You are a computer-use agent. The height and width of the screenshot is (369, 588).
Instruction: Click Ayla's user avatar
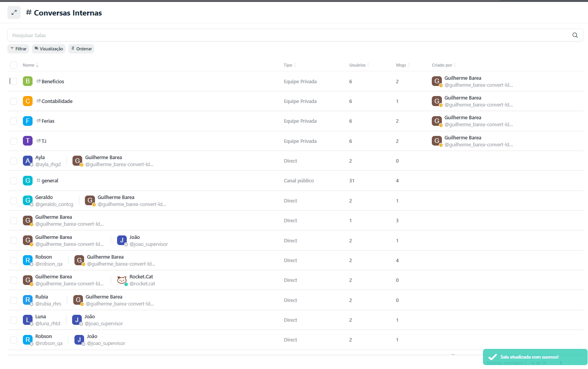(28, 161)
